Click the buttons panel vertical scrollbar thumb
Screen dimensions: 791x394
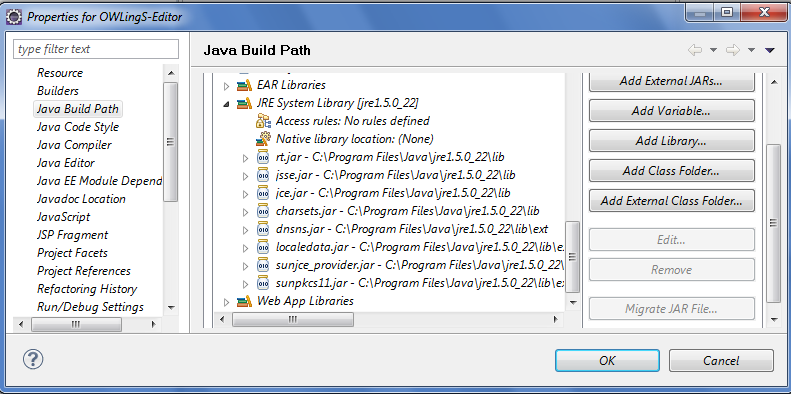point(773,223)
